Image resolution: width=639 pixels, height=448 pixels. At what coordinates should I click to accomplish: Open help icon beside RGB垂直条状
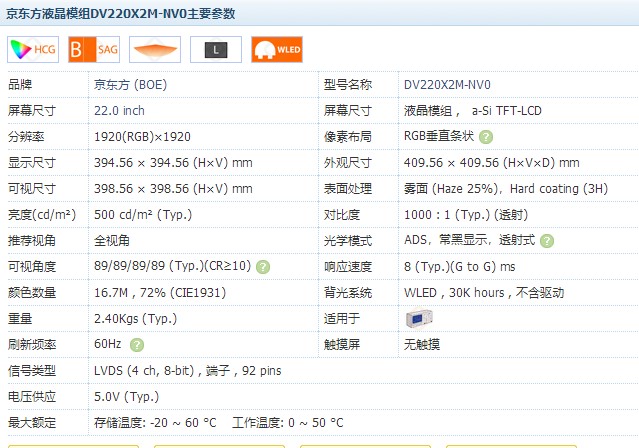point(486,137)
